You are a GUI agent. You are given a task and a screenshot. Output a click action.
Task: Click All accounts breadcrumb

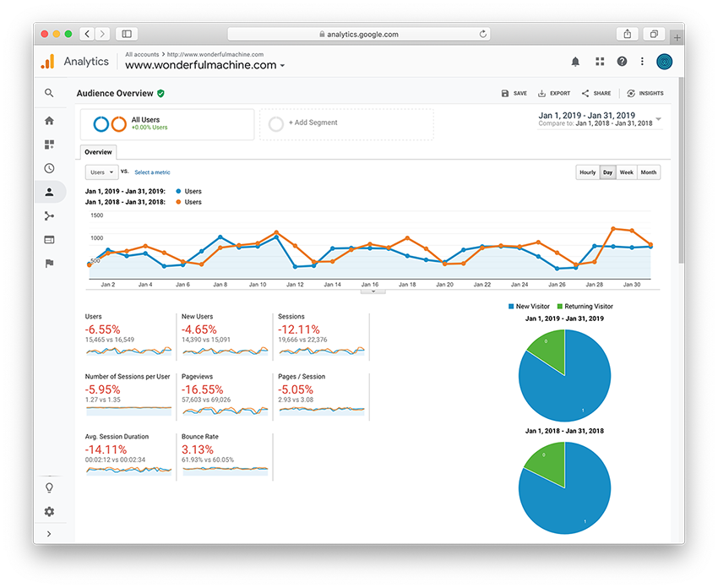point(142,54)
